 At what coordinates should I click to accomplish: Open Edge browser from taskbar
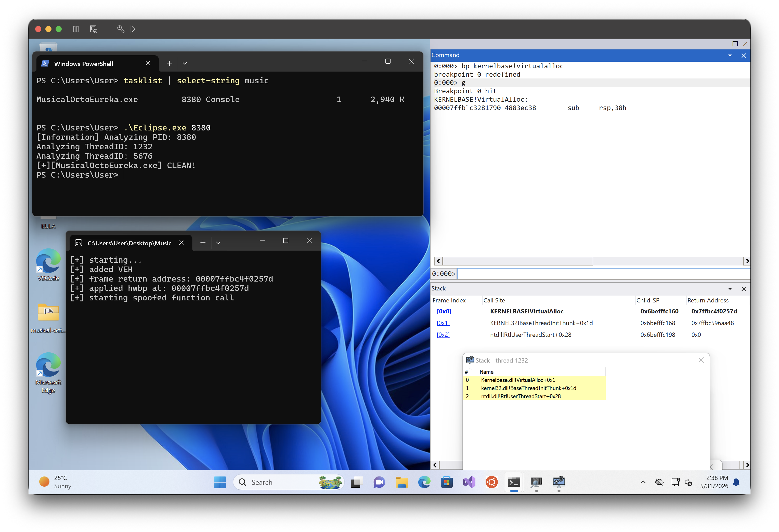(x=424, y=482)
